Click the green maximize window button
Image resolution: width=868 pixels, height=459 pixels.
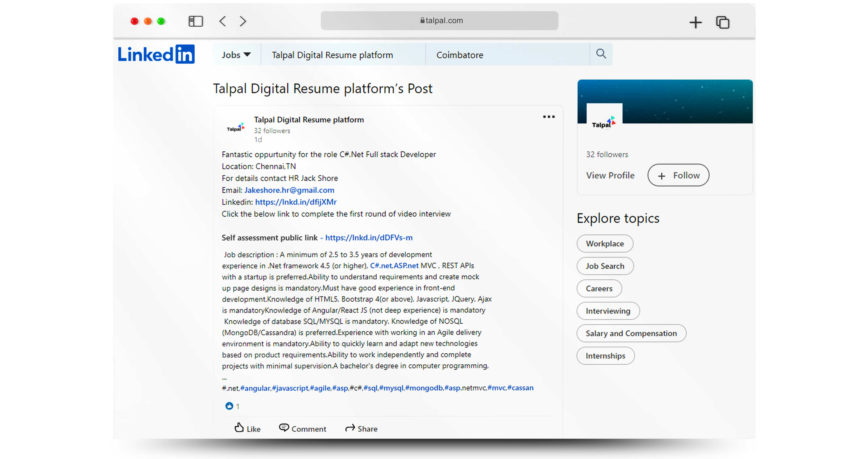tap(161, 21)
